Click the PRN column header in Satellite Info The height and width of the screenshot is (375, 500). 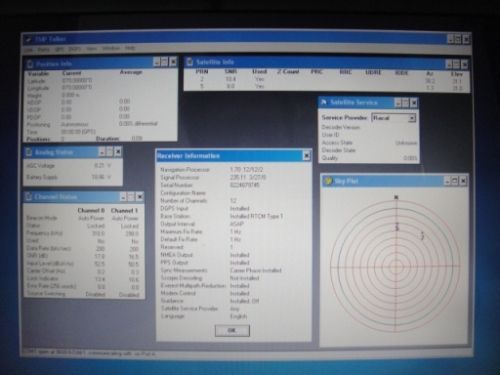click(x=202, y=71)
